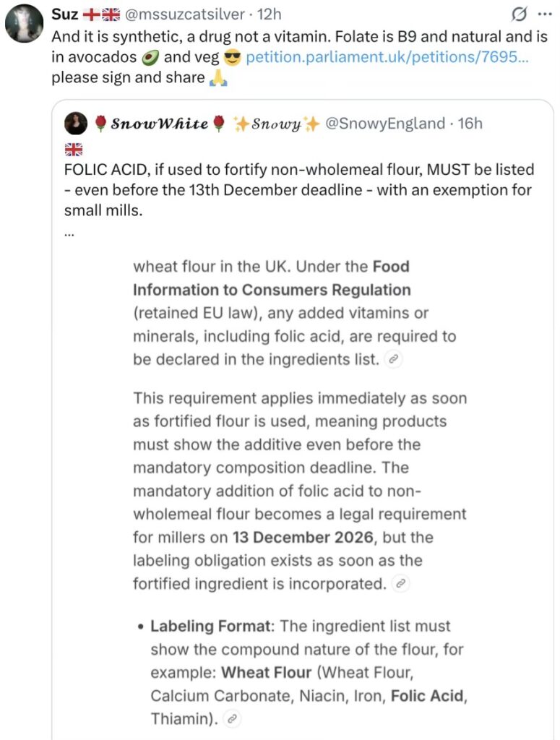Expand the truncated quoted post ellipsis

(x=69, y=232)
